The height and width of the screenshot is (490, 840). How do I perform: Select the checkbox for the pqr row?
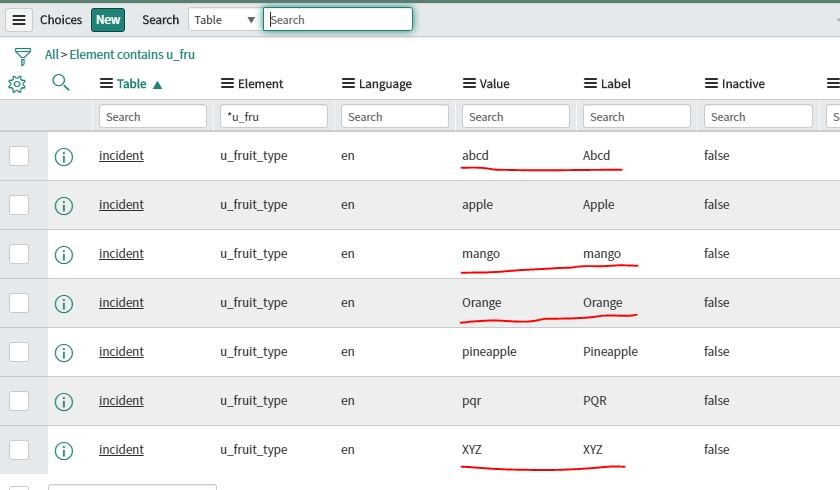(19, 401)
